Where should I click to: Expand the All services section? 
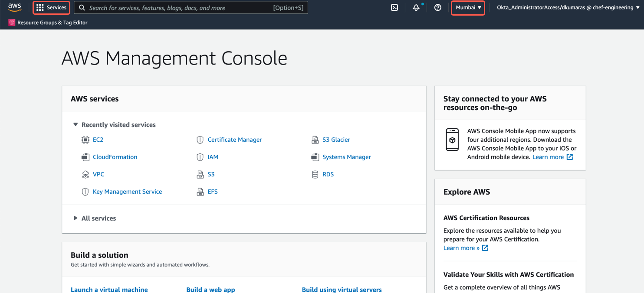[76, 218]
